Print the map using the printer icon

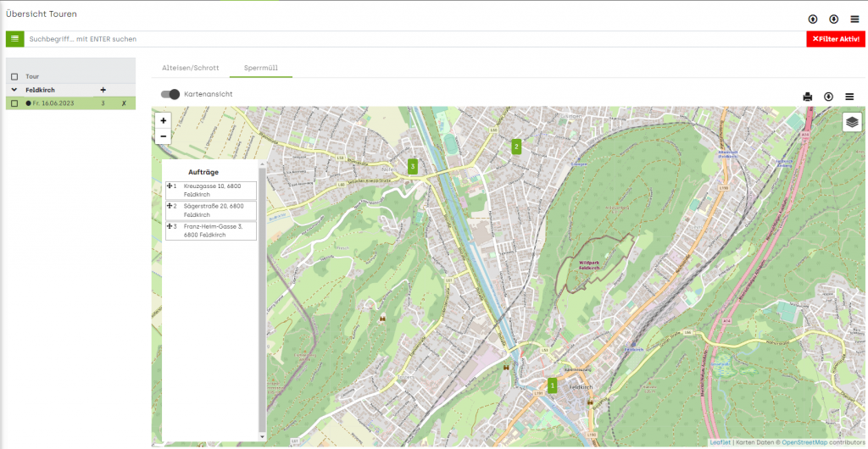(808, 97)
